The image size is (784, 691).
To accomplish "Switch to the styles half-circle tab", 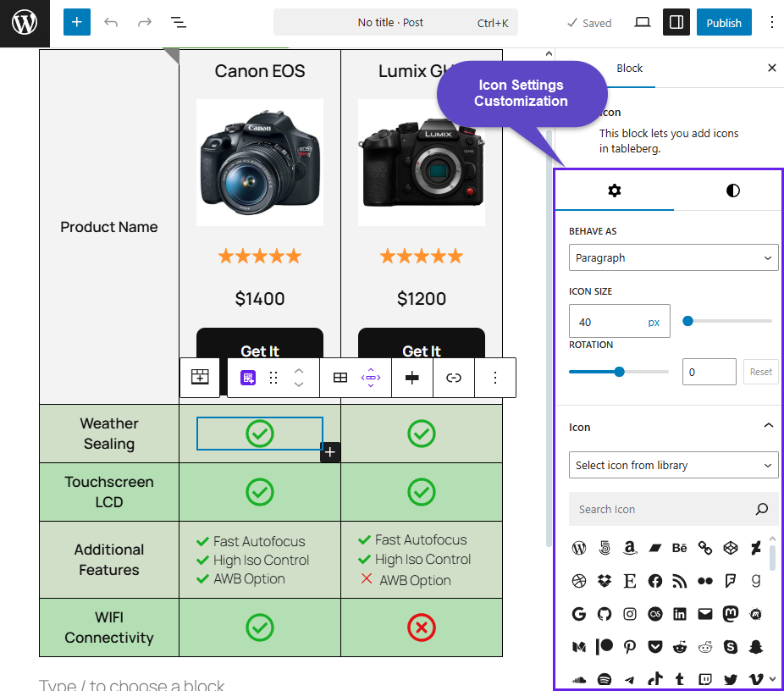I will [732, 191].
